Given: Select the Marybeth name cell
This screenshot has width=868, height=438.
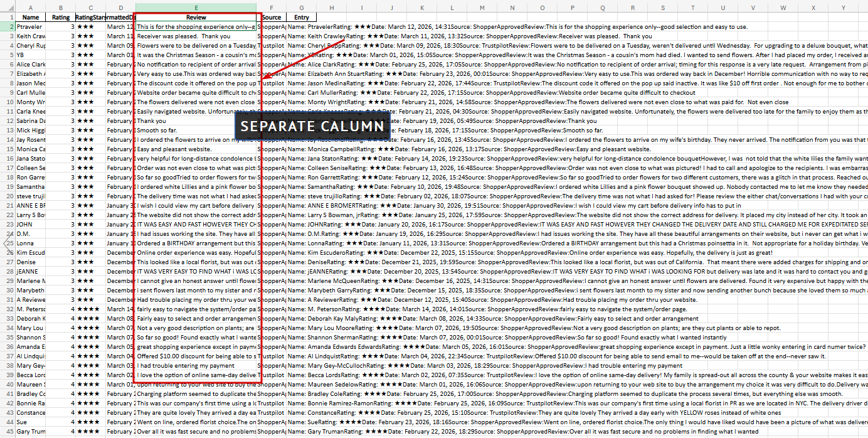Looking at the screenshot, I should point(30,290).
